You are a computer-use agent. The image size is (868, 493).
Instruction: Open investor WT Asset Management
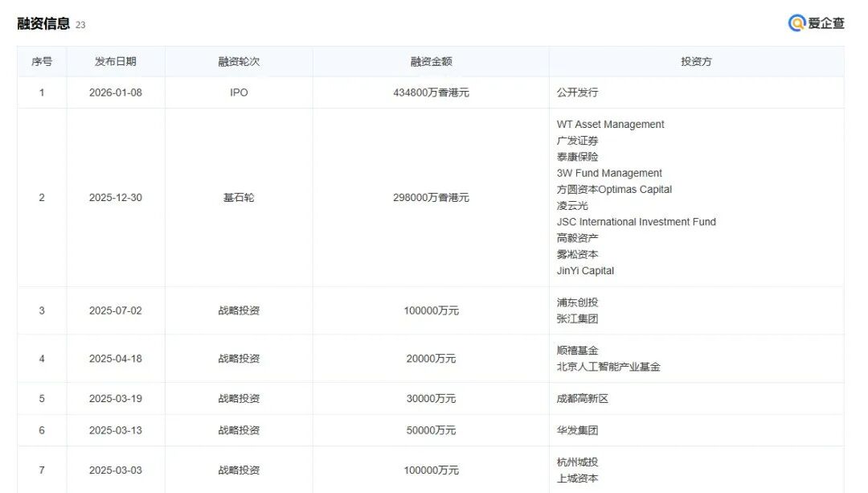pyautogui.click(x=611, y=125)
